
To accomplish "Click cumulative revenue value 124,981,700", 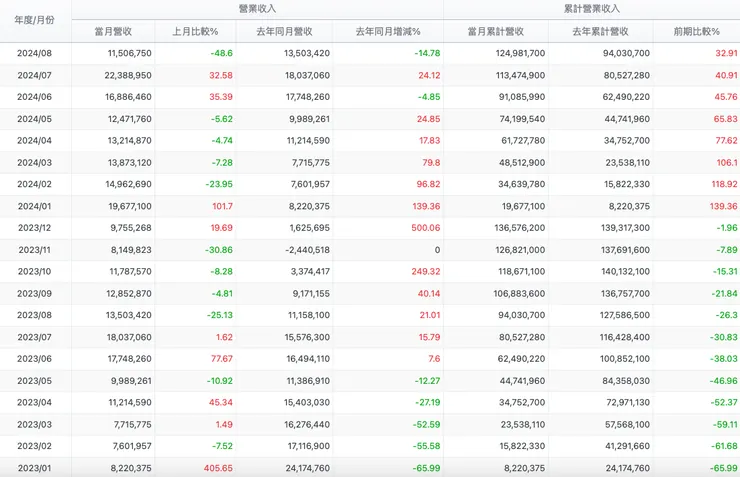I will coord(521,53).
